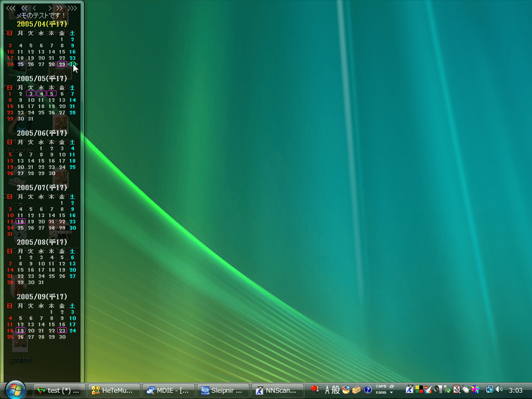
Task: Advance one month with > arrow
Action: [50, 8]
